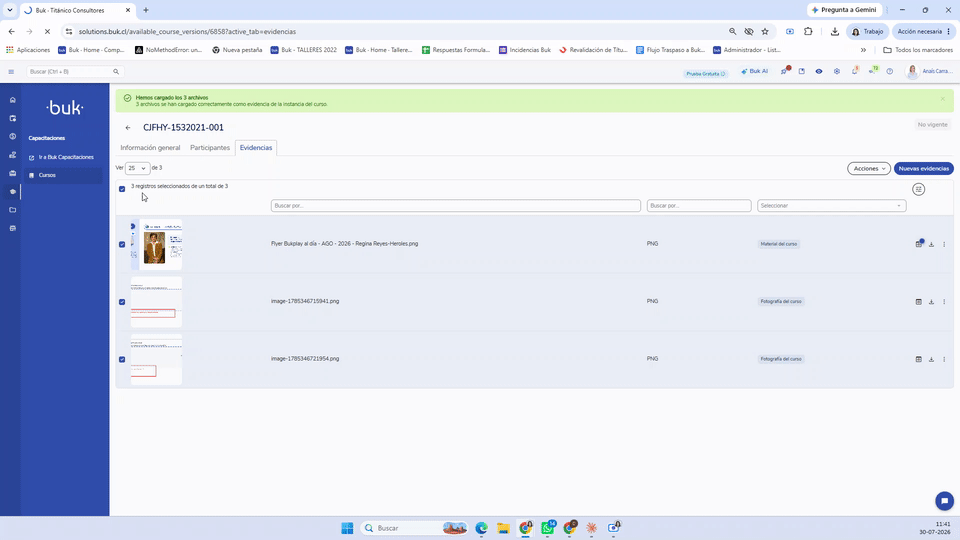Uncheck the image-1785346715941.png row checkbox
The height and width of the screenshot is (540, 960).
click(x=122, y=302)
